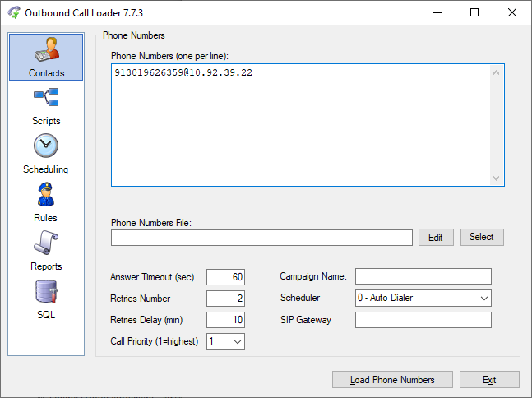
Task: Click the Load Phone Numbers button
Action: (x=392, y=379)
